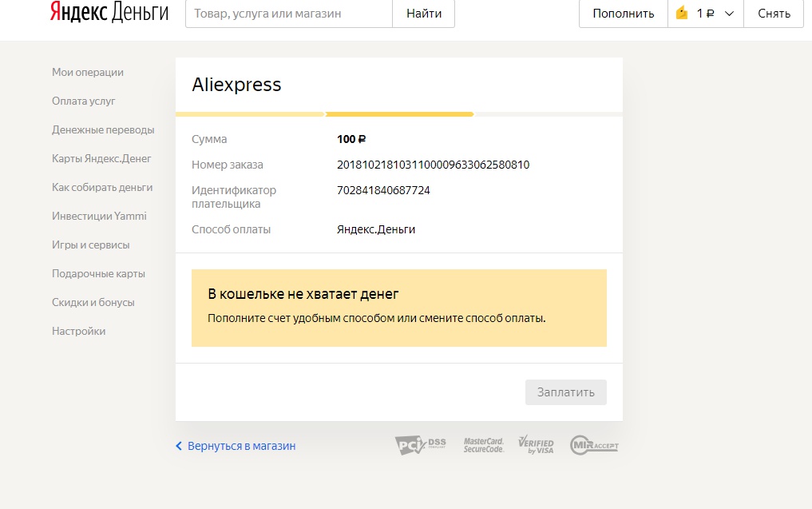The height and width of the screenshot is (509, 812).
Task: Click the Снять button
Action: tap(774, 14)
